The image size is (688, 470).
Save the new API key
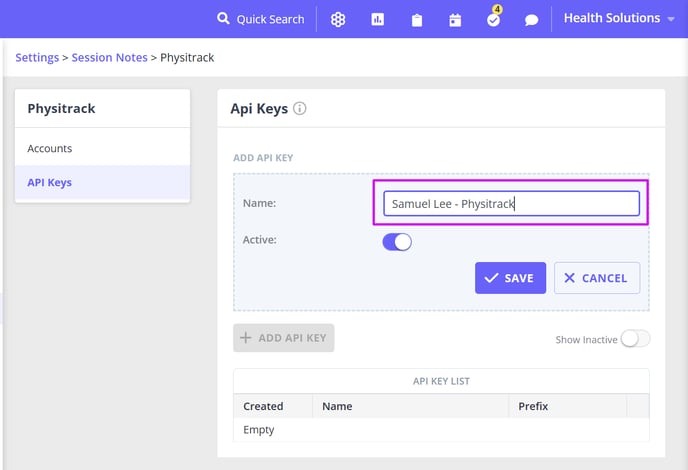tap(510, 278)
